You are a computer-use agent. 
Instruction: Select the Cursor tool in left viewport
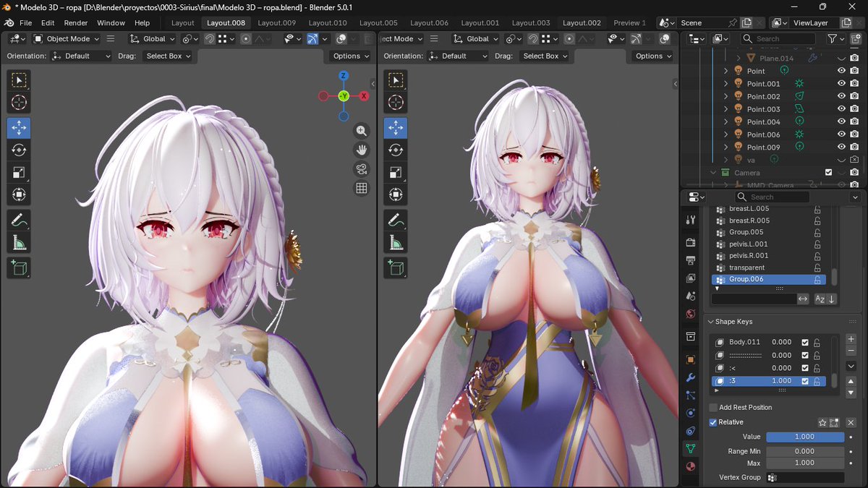[x=19, y=102]
